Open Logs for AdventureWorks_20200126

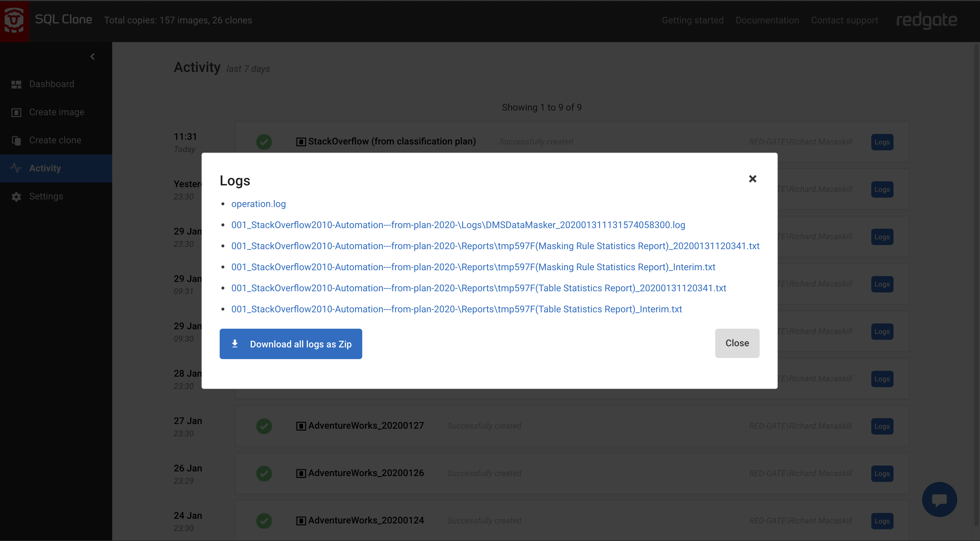tap(882, 474)
